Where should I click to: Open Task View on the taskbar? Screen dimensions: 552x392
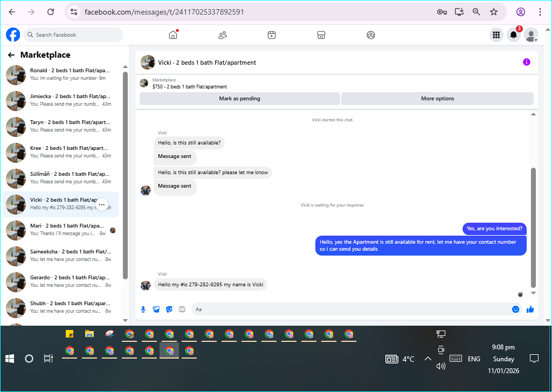[x=48, y=359]
